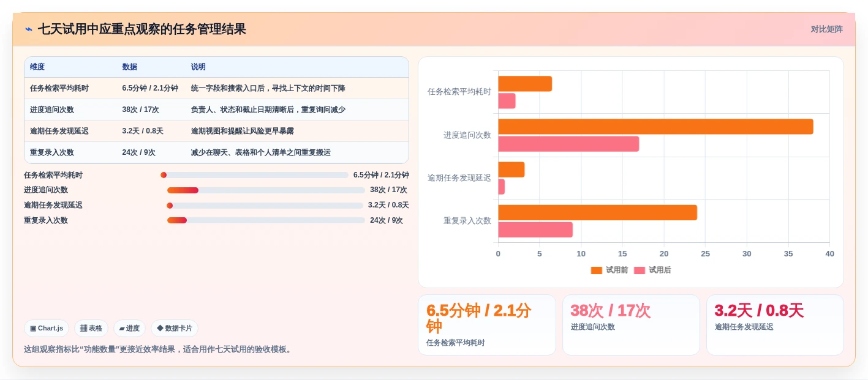Click description 减少在聊天、表格和个人清单之间重复搬运
This screenshot has height=380, width=868.
point(261,152)
